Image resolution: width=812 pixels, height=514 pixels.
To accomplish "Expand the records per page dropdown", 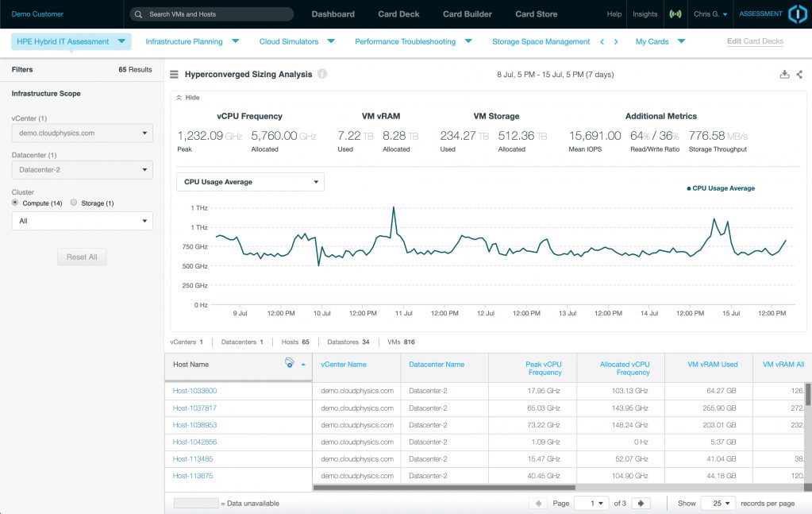I will point(718,503).
